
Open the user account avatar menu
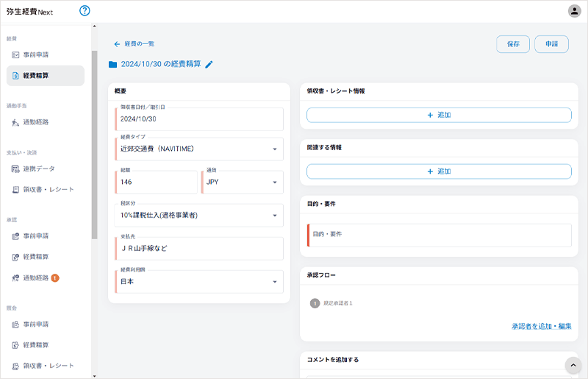(x=574, y=11)
